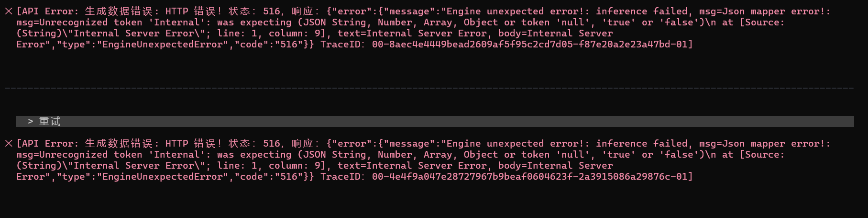Click "EngineUnexpectedError" in the second error message
Viewport: 868px width, 218px height.
click(x=162, y=177)
